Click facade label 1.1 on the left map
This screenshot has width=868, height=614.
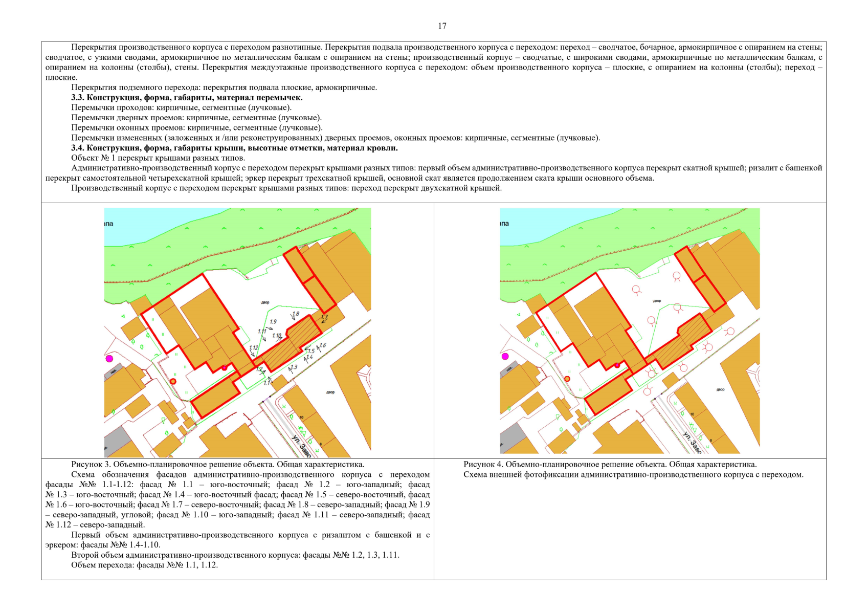click(x=266, y=382)
